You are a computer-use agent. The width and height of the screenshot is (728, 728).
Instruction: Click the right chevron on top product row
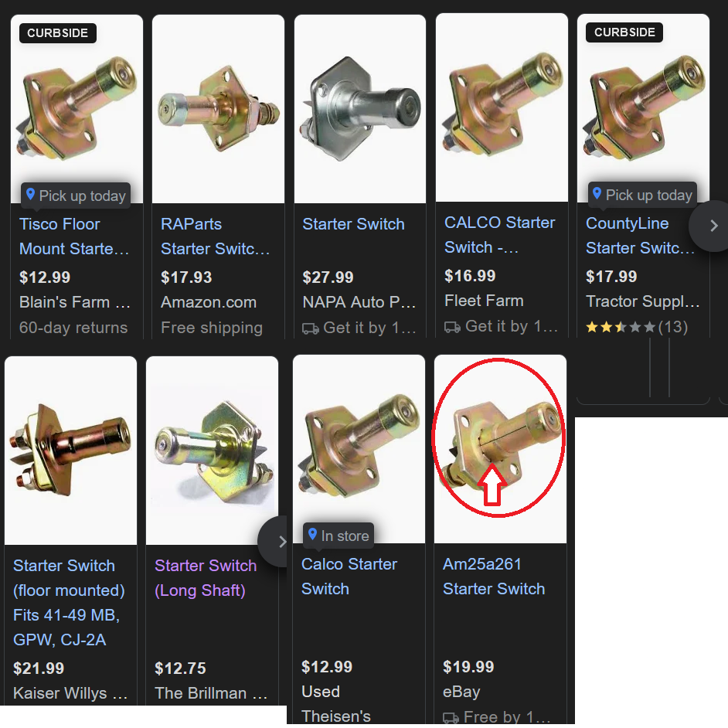(x=713, y=226)
